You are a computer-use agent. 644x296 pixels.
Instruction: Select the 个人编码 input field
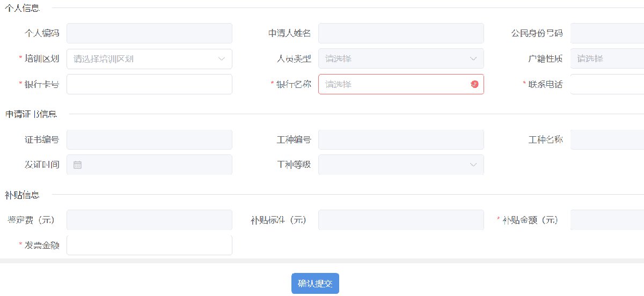coord(149,33)
